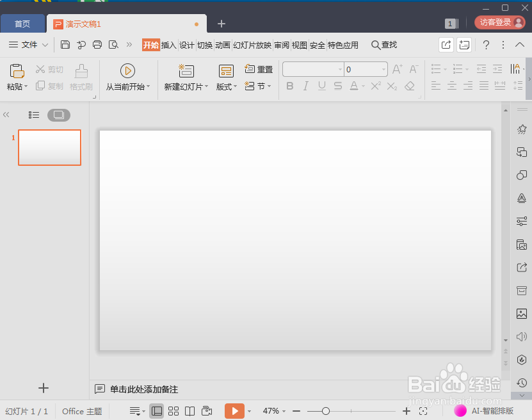Toggle Bold formatting
This screenshot has width=532, height=420.
(x=290, y=86)
